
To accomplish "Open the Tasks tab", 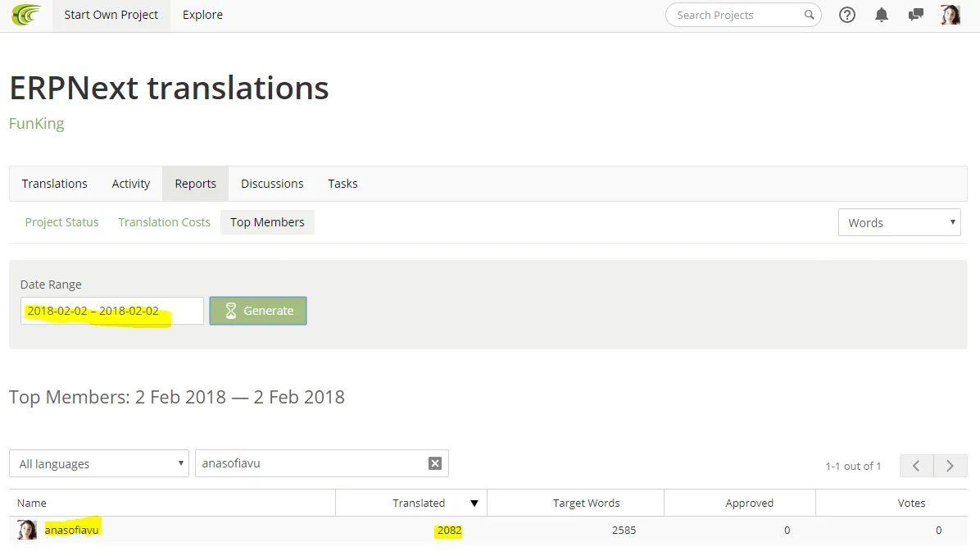I will coord(343,184).
